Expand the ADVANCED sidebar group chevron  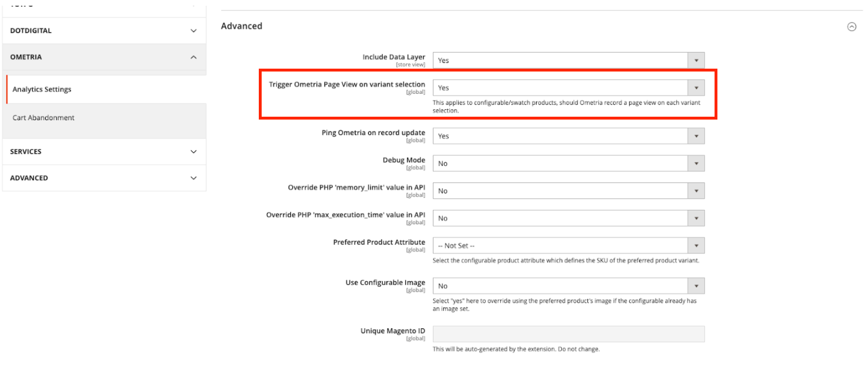[194, 178]
